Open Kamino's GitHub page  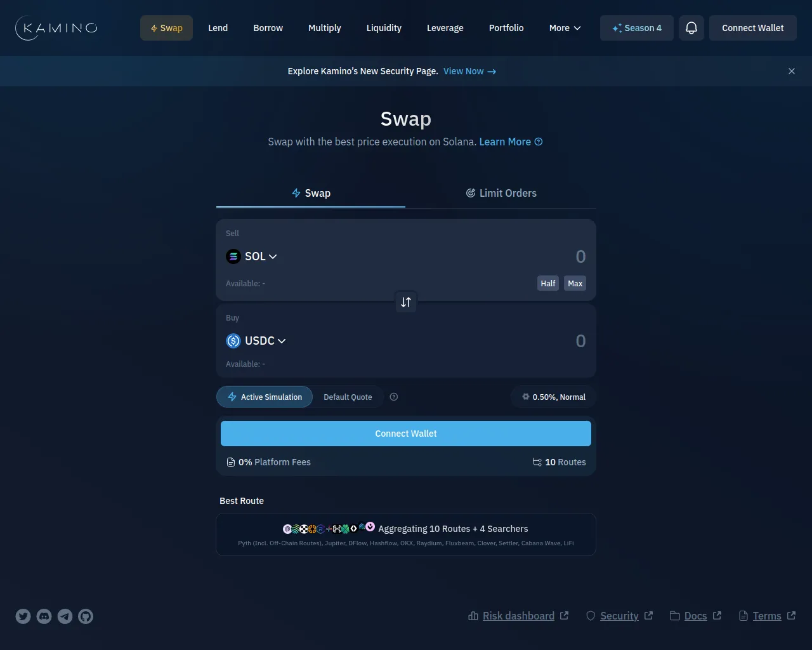(x=86, y=616)
